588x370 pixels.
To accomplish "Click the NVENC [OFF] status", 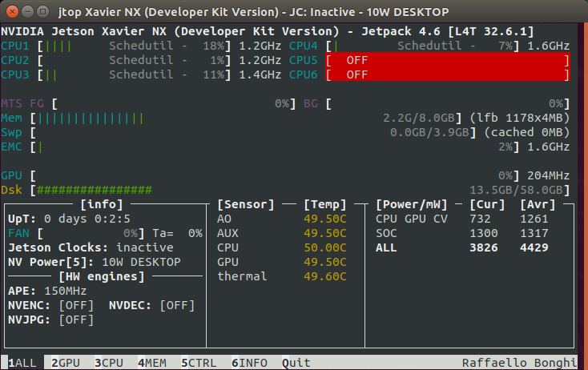I will pyautogui.click(x=76, y=305).
